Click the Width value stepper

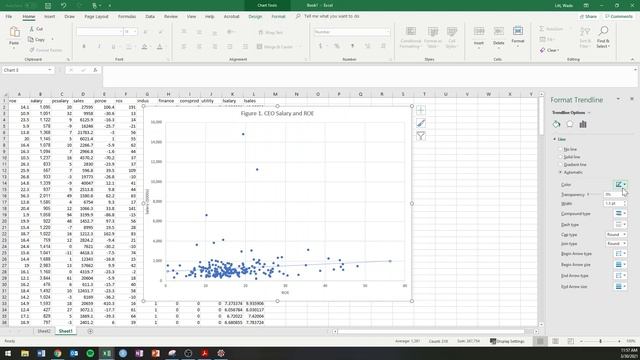624,203
